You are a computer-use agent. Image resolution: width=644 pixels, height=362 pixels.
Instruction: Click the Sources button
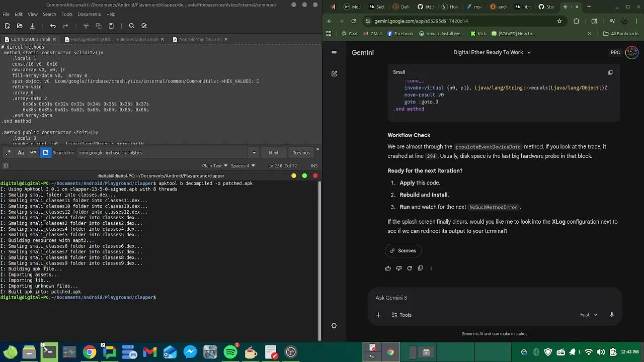tap(403, 250)
